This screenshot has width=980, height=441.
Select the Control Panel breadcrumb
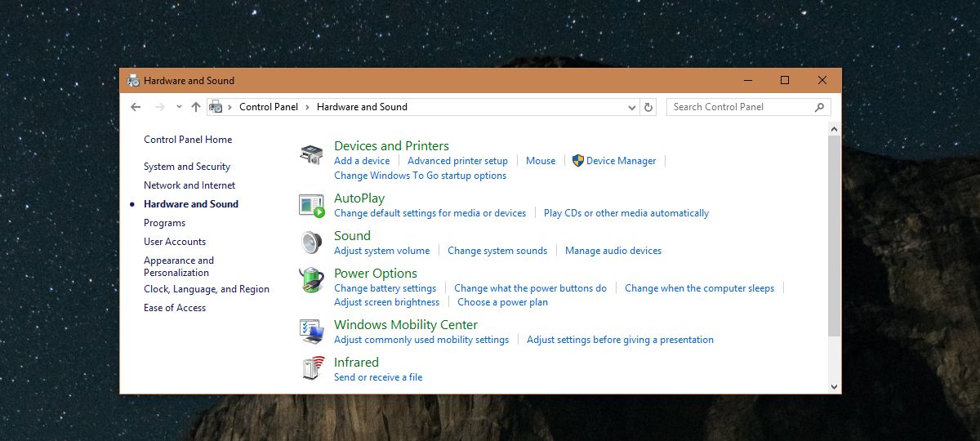pos(269,107)
